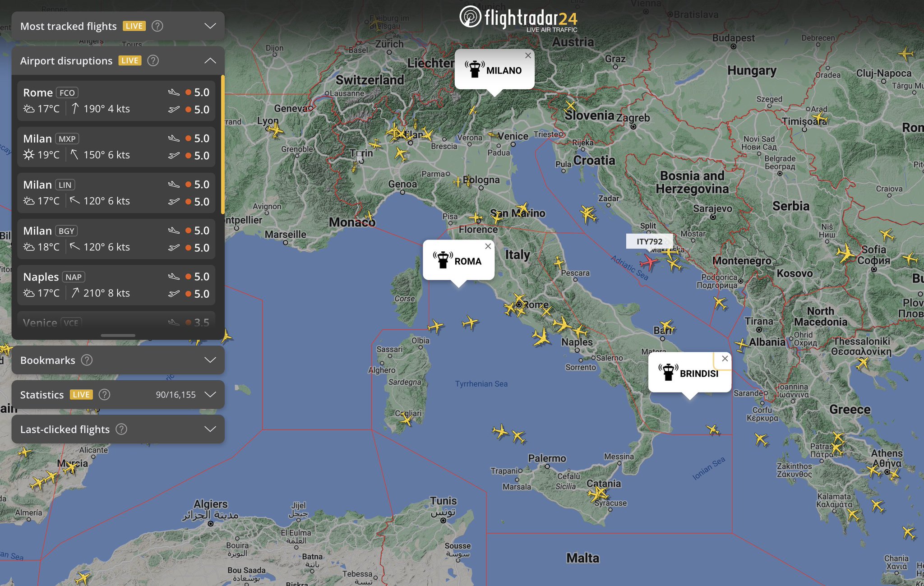The width and height of the screenshot is (924, 586).
Task: Select the red ITY792 aircraft
Action: click(648, 262)
